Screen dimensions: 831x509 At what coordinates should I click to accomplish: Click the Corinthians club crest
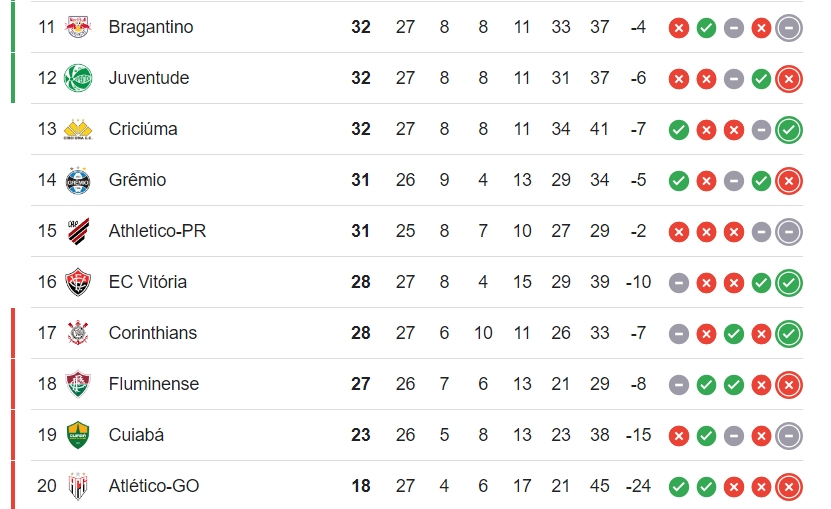[78, 333]
